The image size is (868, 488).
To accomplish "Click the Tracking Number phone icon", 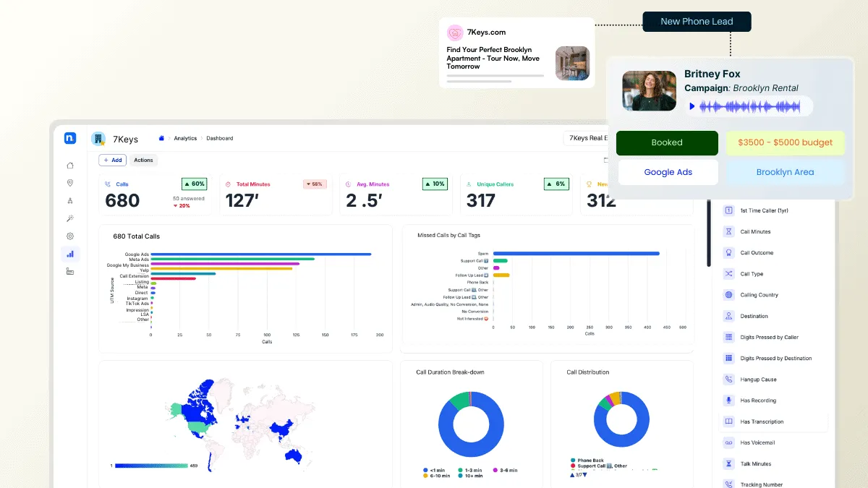I will [x=728, y=484].
